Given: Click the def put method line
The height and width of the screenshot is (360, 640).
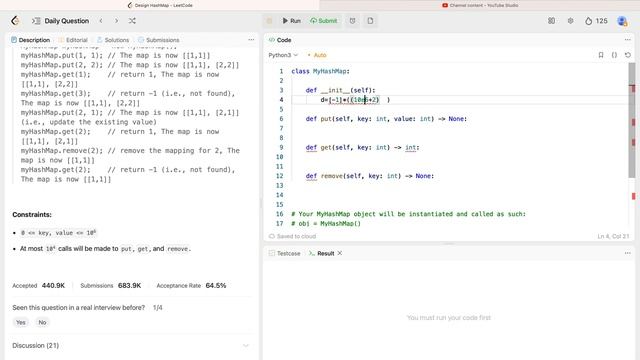Looking at the screenshot, I should click(x=386, y=119).
